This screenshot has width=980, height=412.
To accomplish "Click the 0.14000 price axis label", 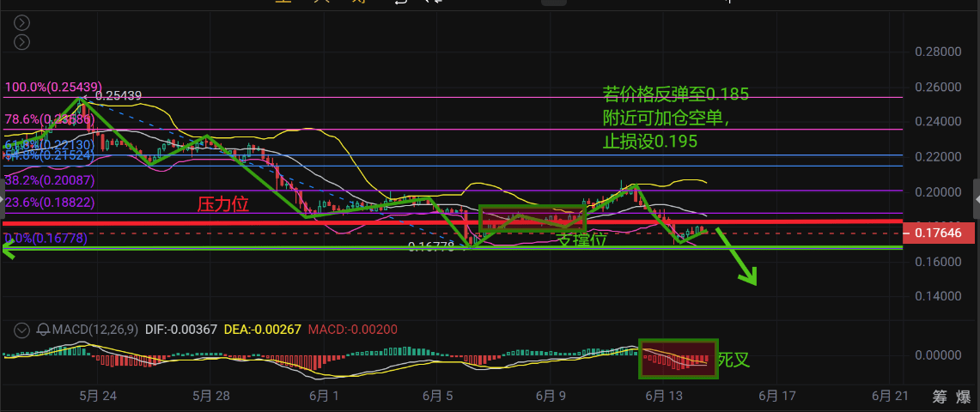I will tap(938, 296).
